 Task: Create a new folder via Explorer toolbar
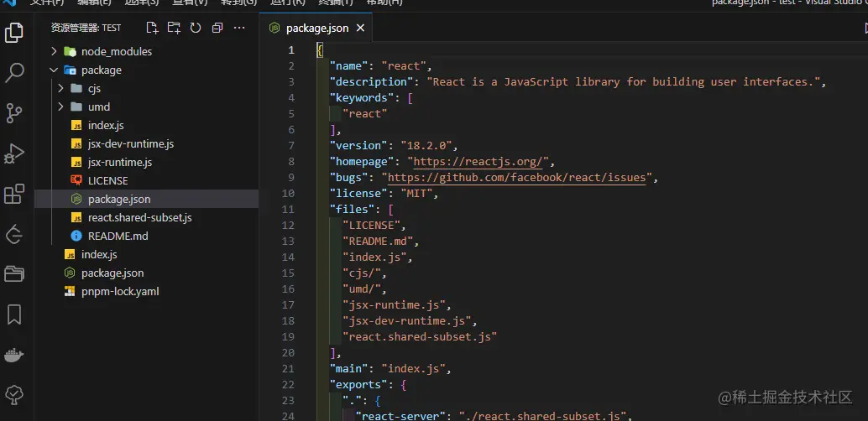tap(174, 28)
